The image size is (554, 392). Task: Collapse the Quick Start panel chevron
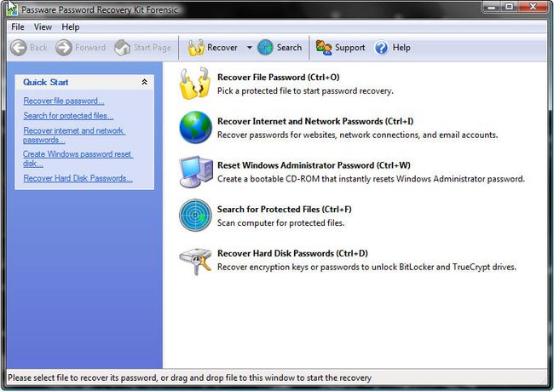coord(144,83)
